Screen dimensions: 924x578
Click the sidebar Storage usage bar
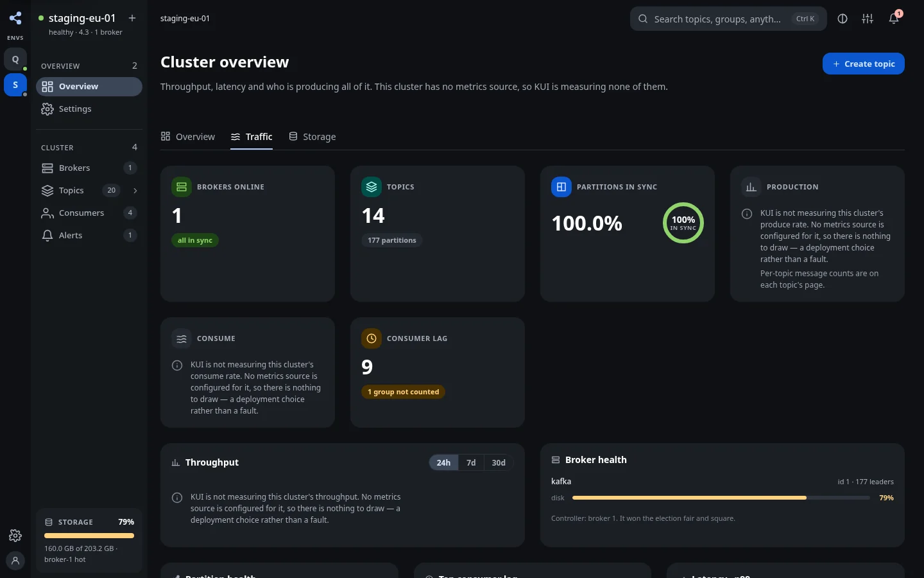coord(89,536)
